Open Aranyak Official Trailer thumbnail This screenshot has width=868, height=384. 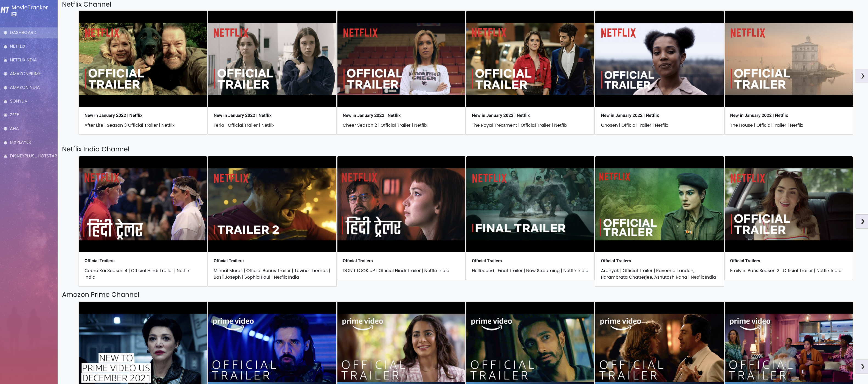(660, 204)
